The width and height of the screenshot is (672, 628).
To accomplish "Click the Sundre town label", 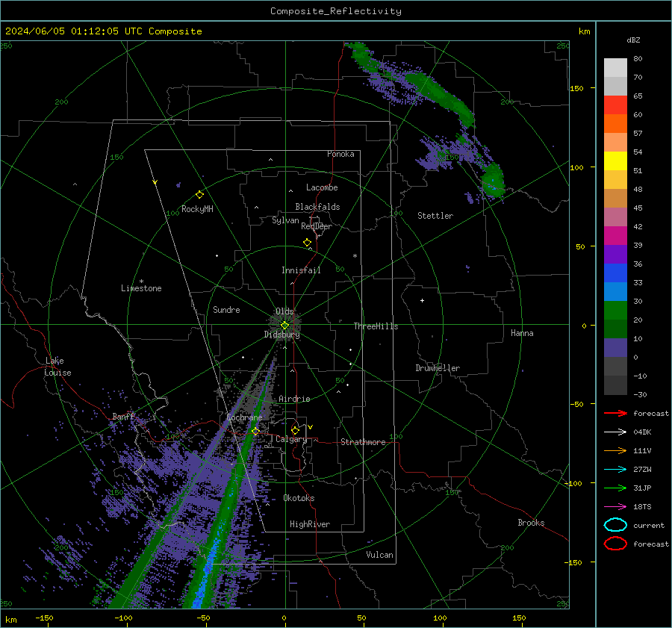I will [x=226, y=309].
